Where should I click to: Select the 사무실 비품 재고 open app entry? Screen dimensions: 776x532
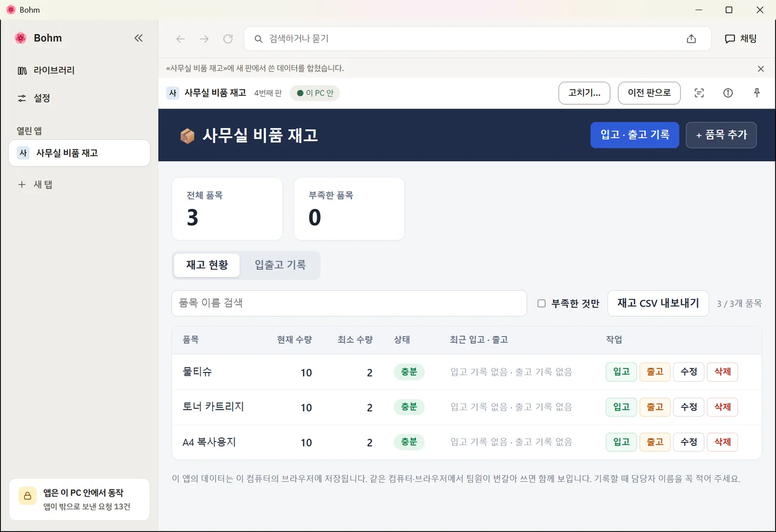point(79,153)
